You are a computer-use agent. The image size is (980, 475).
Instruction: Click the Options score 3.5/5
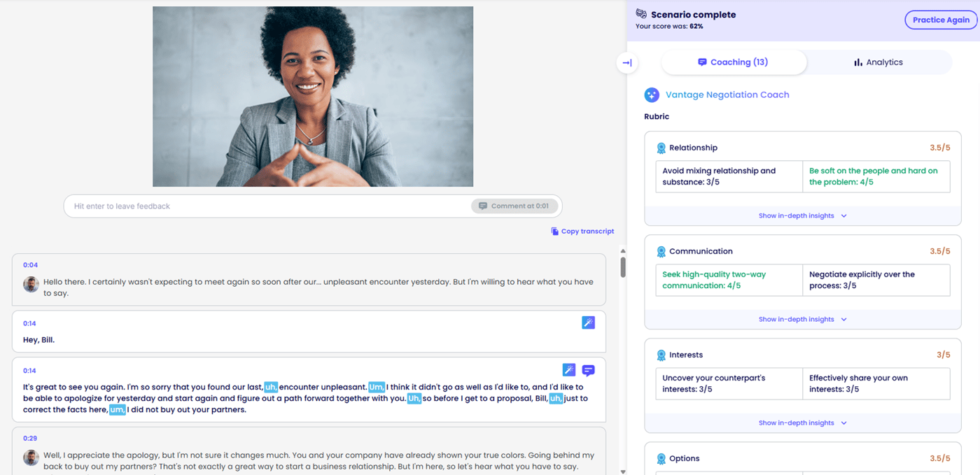coord(939,459)
